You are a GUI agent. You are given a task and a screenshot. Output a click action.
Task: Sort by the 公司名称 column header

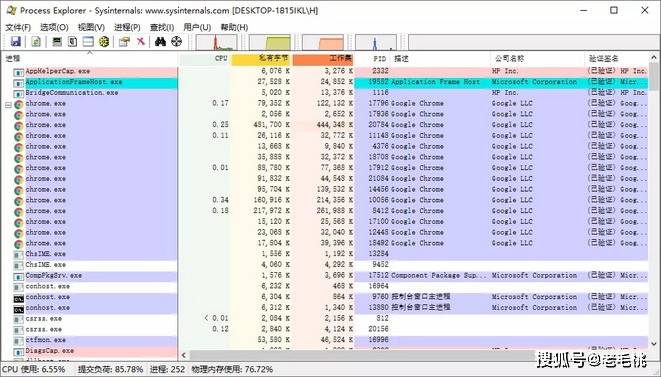pyautogui.click(x=537, y=59)
